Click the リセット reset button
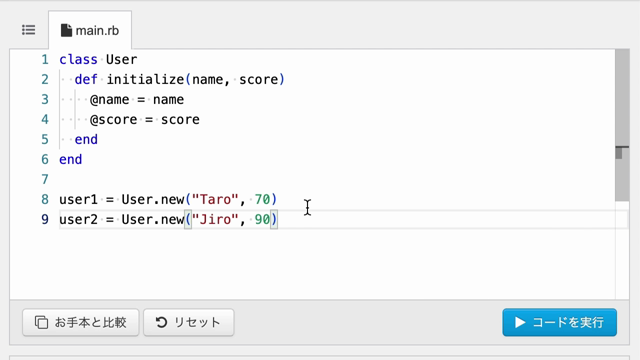The image size is (640, 360). pyautogui.click(x=189, y=322)
